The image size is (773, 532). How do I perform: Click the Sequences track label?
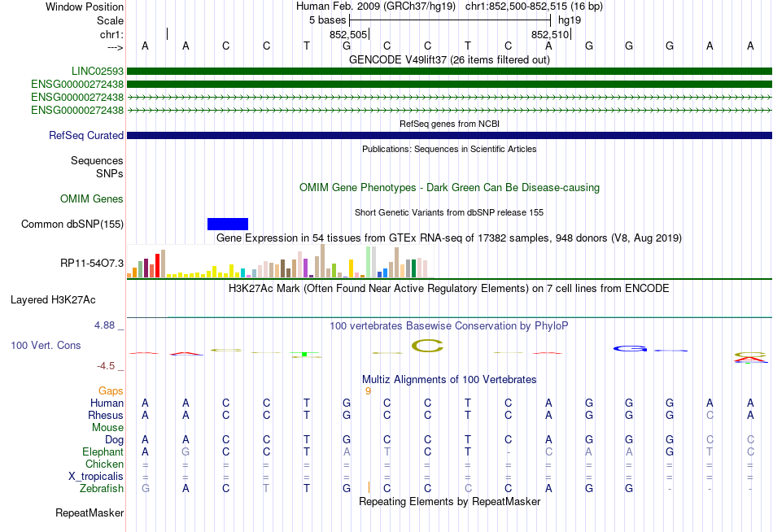click(97, 161)
